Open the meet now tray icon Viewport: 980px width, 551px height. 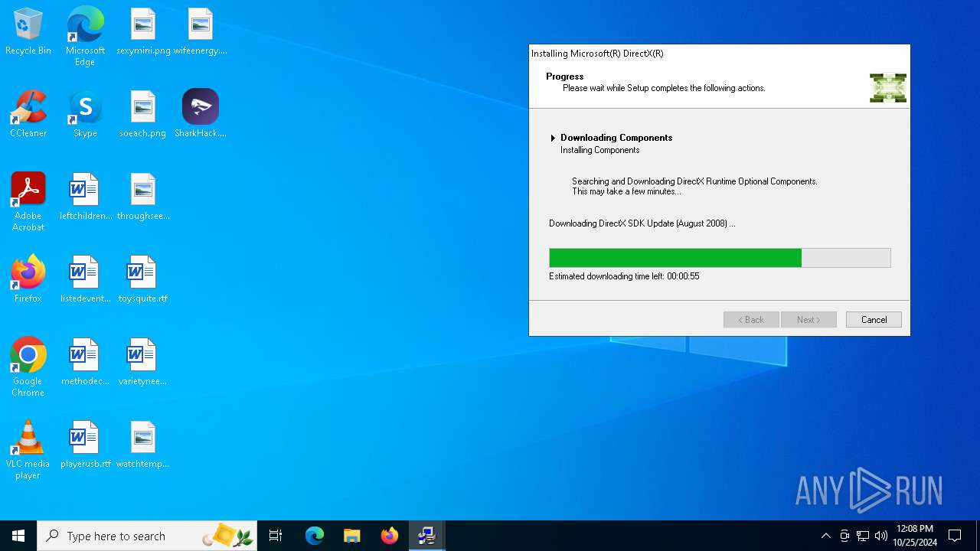pos(844,536)
